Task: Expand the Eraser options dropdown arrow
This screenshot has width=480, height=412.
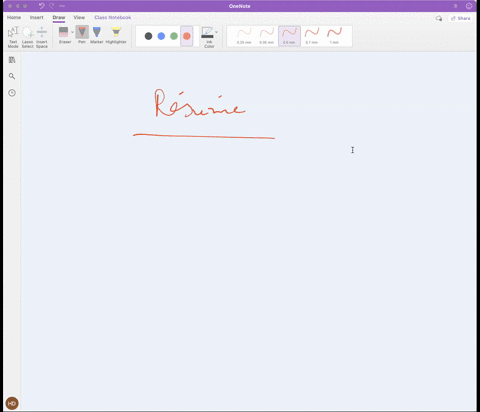Action: tap(72, 32)
